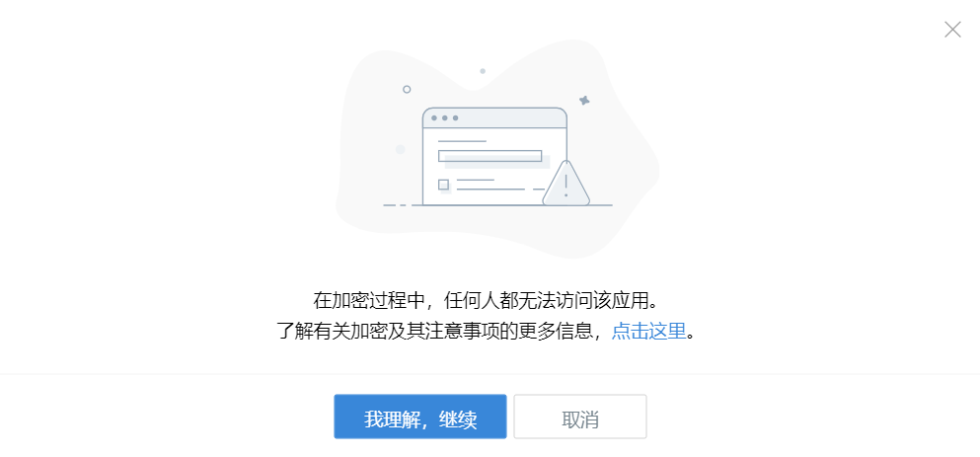
Task: Click the illustrated input field rectangle
Action: pyautogui.click(x=490, y=156)
